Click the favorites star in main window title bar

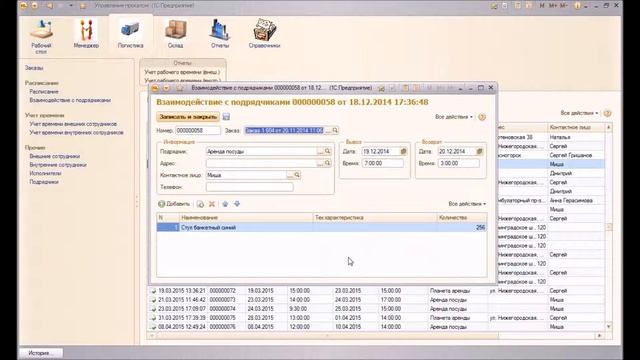coord(83,6)
